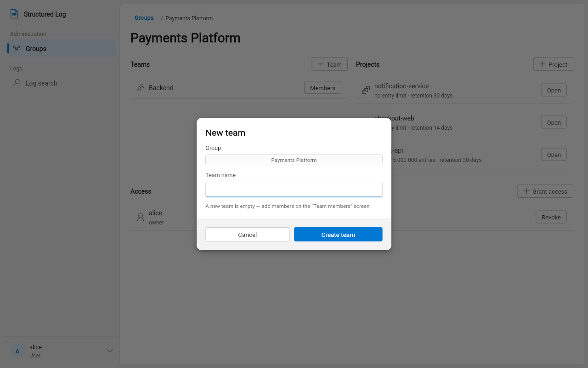Click the Teams section heading
The image size is (588, 368).
click(140, 64)
